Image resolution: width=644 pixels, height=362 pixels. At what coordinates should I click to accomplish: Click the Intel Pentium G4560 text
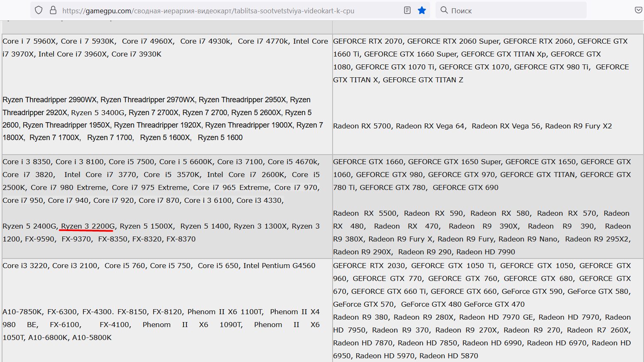point(279,266)
